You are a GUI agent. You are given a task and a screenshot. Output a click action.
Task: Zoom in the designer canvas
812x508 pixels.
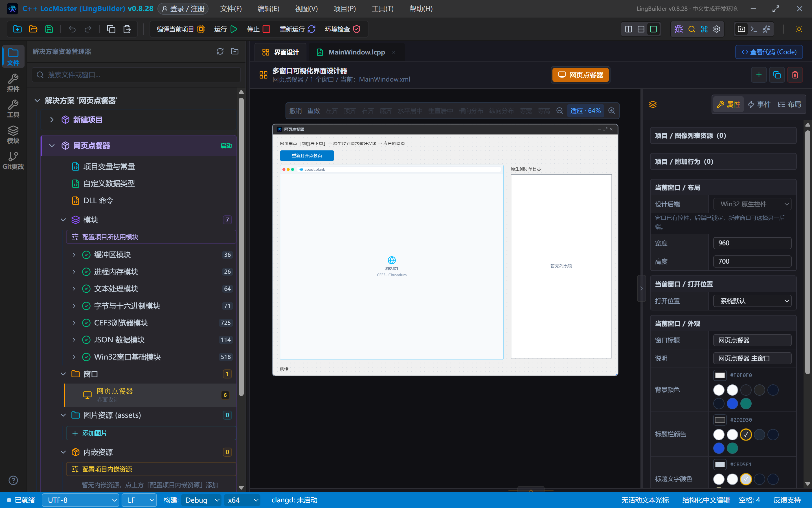[611, 111]
